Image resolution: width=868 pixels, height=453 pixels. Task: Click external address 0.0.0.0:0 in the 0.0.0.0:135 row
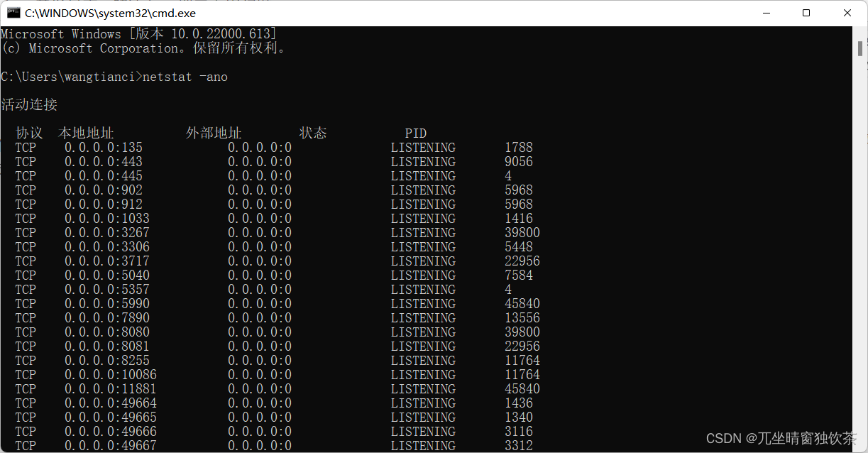(260, 148)
